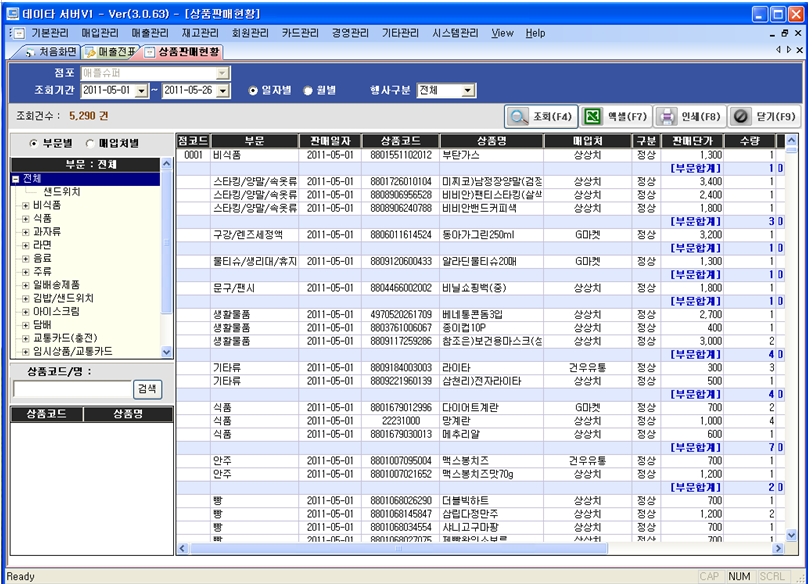The width and height of the screenshot is (812, 584).
Task: Collapse the 전체 root tree node
Action: (16, 179)
